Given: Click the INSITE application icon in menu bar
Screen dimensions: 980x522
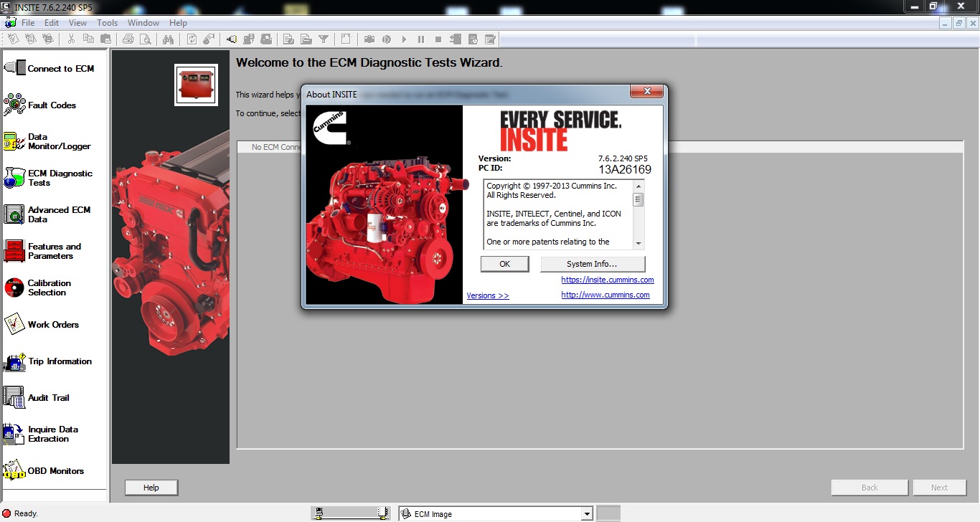Looking at the screenshot, I should (10, 23).
